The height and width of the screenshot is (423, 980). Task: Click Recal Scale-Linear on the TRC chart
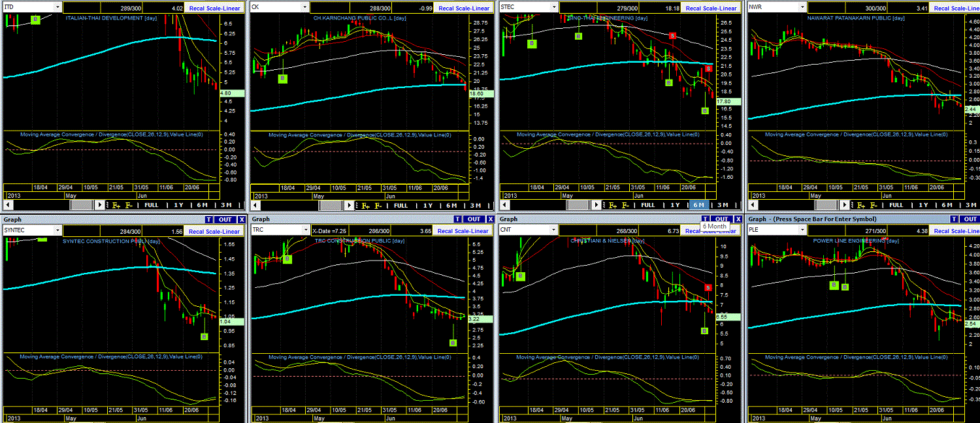point(461,231)
